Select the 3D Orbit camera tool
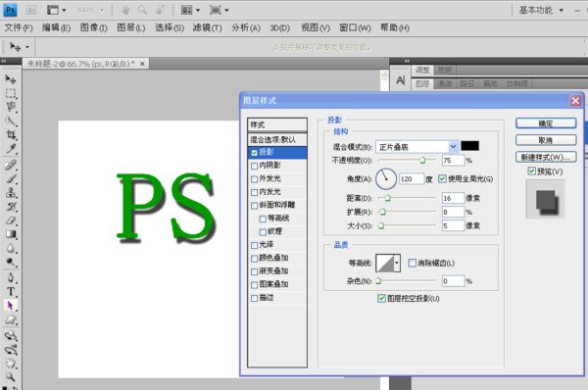Viewport: 588px width, 390px height. coord(10,350)
